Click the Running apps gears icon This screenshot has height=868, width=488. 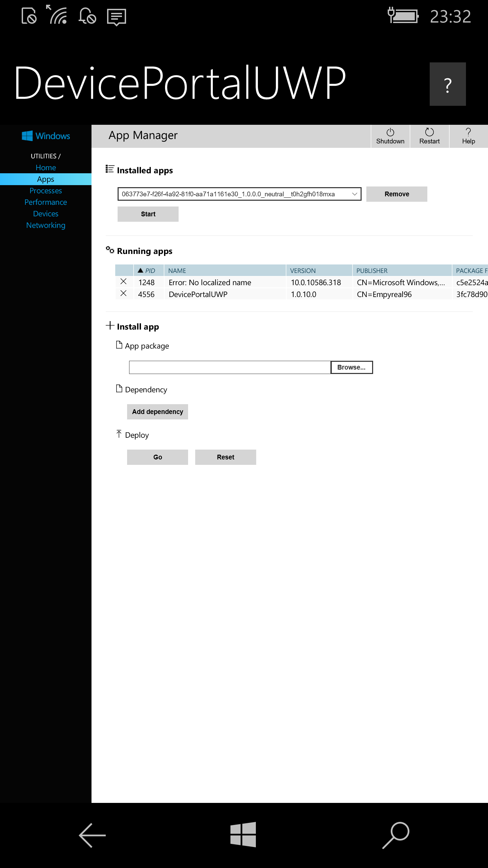110,250
